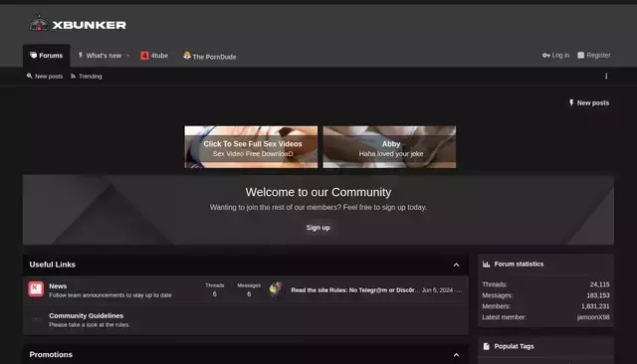
Task: Click the Threads value 24,115
Action: [x=599, y=284]
